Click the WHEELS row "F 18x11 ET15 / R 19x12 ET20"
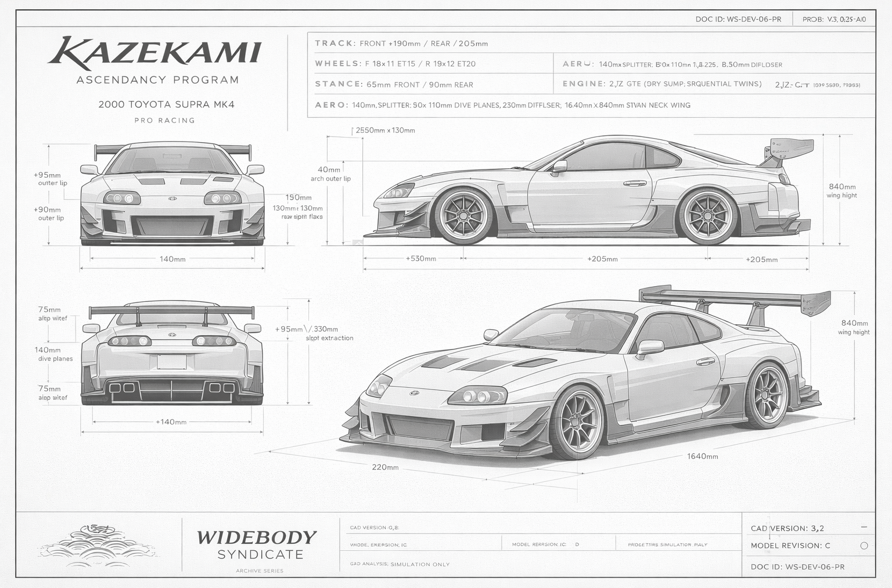The image size is (892, 588). (395, 64)
